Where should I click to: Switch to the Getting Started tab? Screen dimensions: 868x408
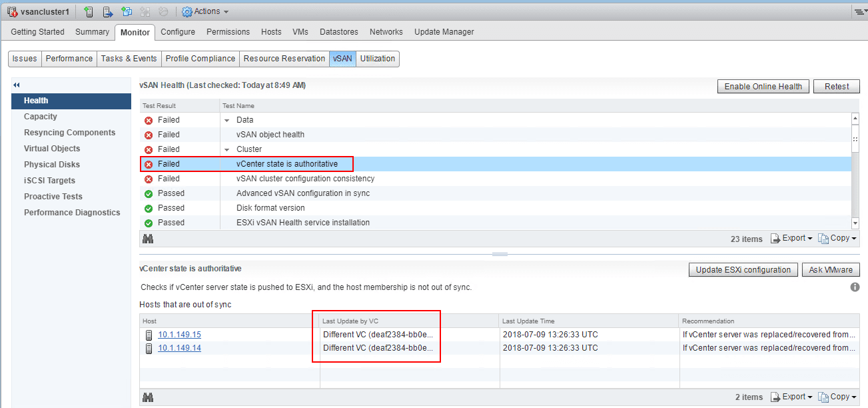pos(38,32)
